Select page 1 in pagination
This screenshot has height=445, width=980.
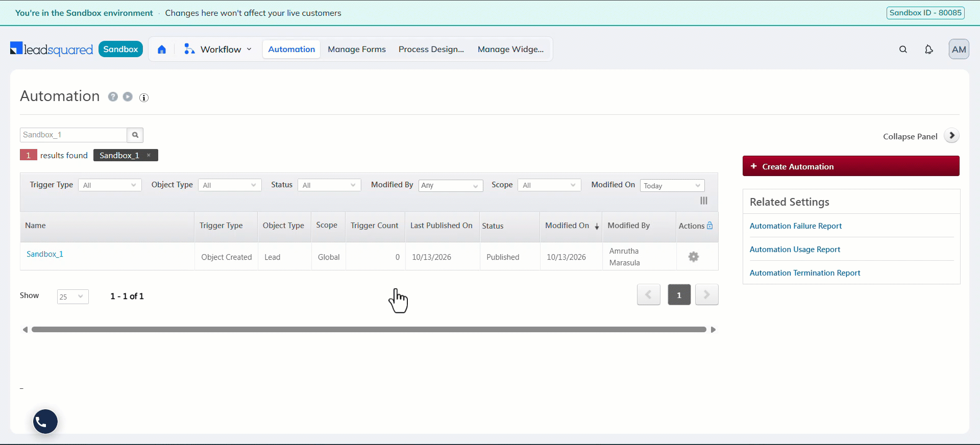(679, 295)
